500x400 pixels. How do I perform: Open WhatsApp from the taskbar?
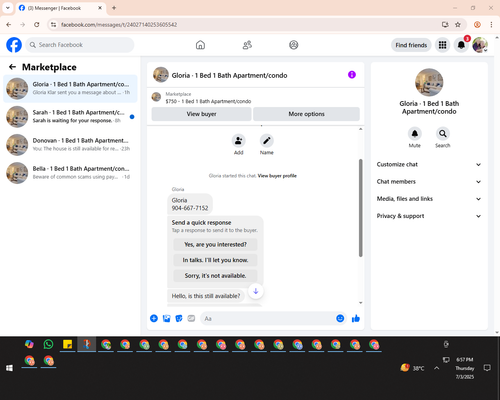tap(48, 344)
